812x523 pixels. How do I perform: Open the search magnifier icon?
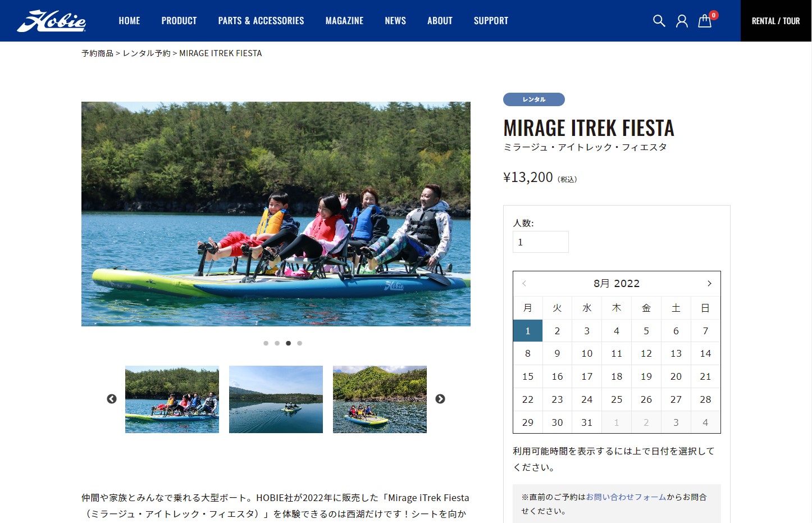tap(659, 21)
